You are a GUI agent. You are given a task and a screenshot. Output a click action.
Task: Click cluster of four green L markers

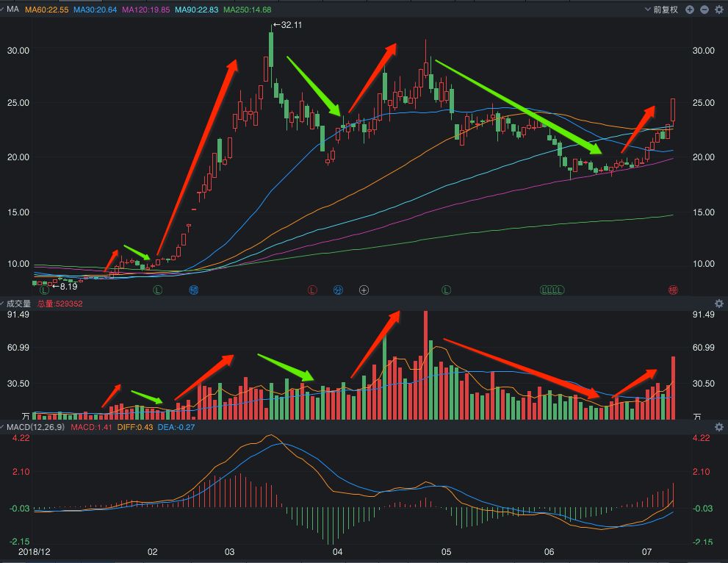click(x=552, y=290)
